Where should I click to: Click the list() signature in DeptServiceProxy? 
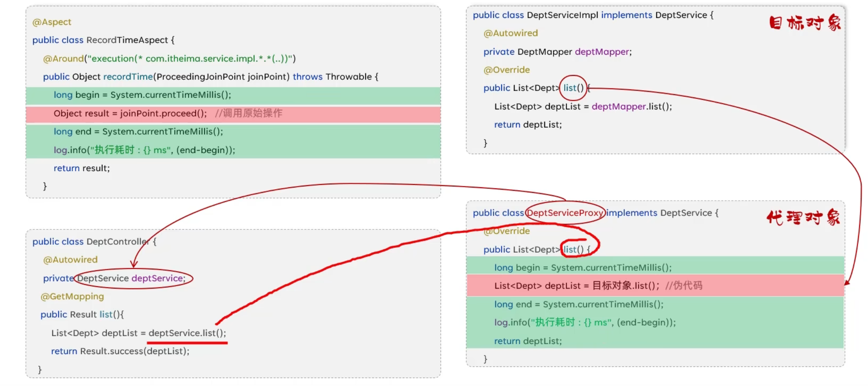[537, 249]
